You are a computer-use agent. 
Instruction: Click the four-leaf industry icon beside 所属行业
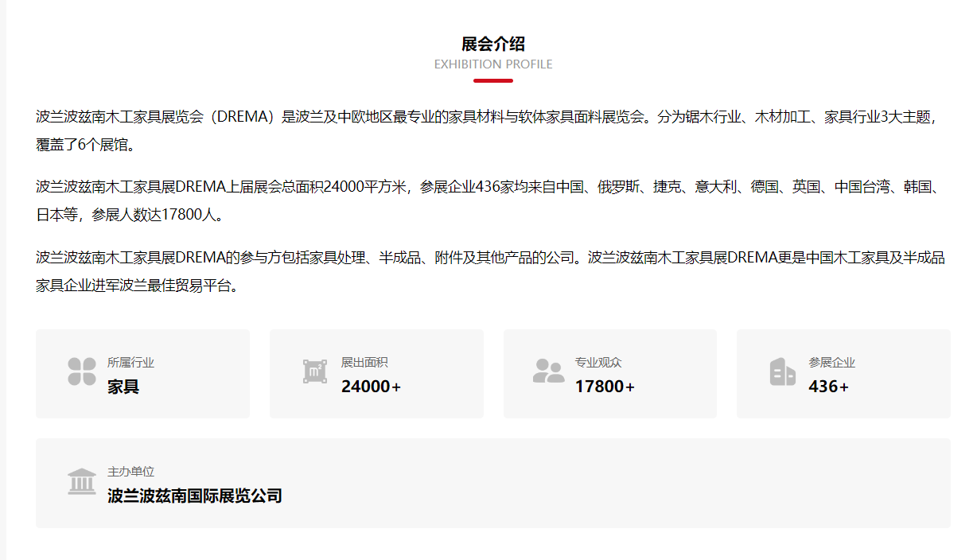click(x=82, y=371)
